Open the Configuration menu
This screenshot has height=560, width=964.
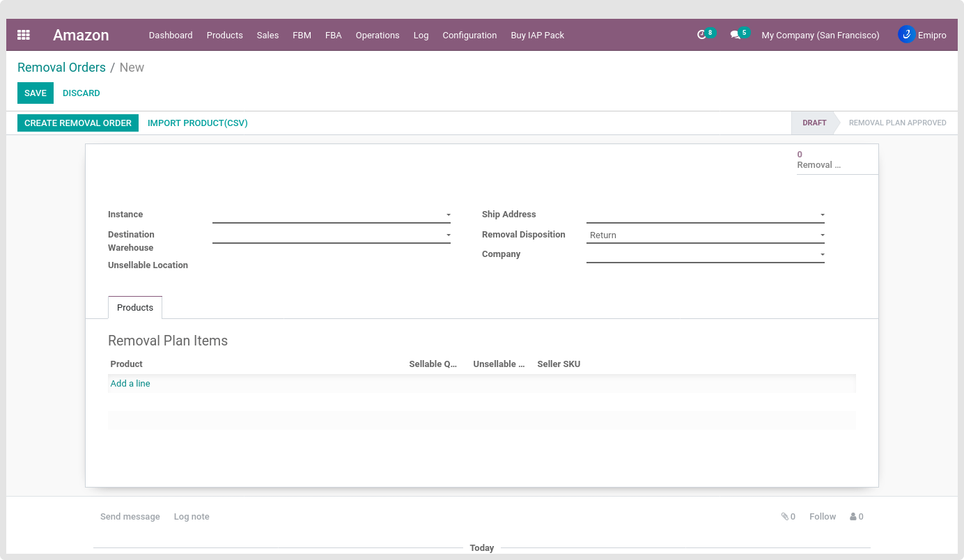tap(469, 35)
